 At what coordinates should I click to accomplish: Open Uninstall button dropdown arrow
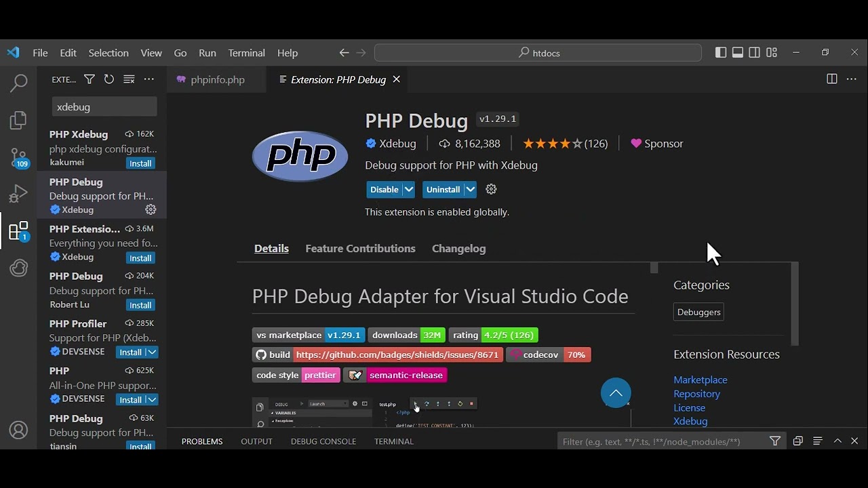[x=470, y=190]
